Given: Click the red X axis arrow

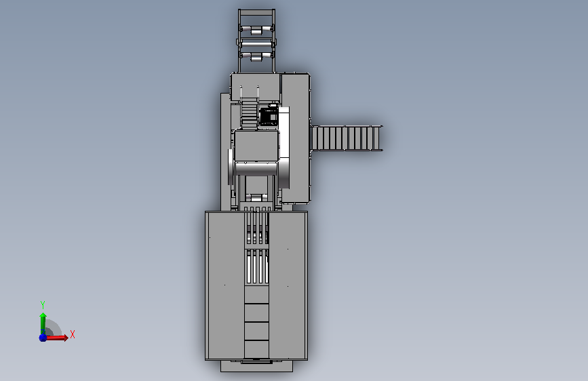Looking at the screenshot, I should click(56, 338).
